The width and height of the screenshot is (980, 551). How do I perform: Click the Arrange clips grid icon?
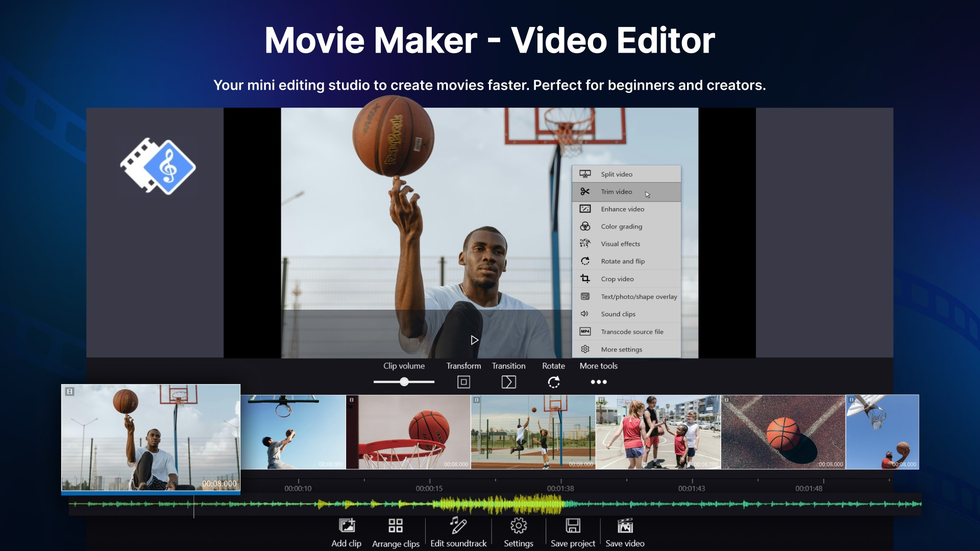pos(396,525)
